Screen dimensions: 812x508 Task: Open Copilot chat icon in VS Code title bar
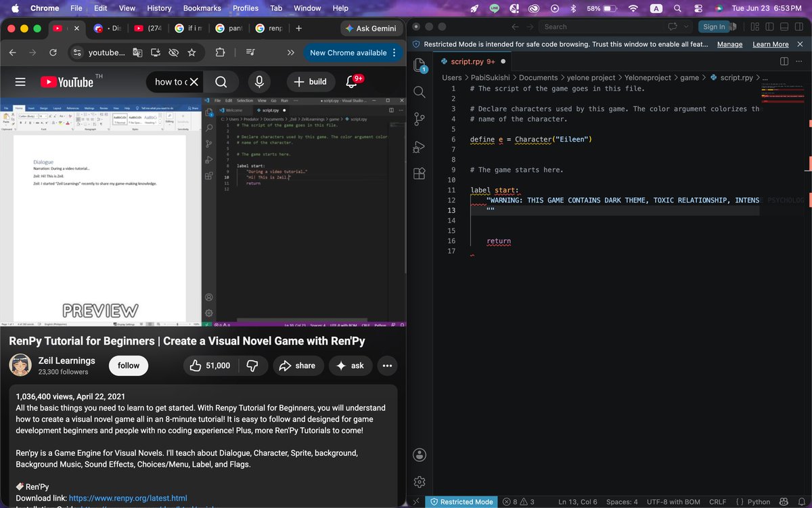click(x=673, y=26)
